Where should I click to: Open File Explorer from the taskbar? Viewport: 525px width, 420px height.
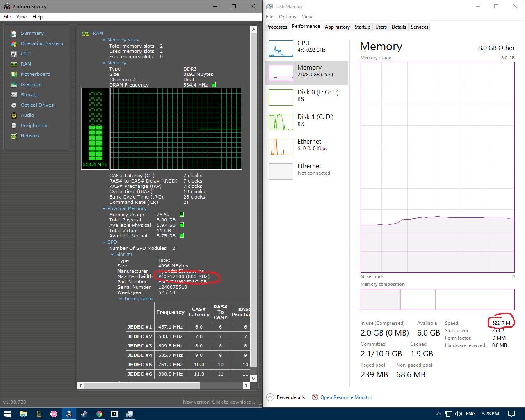[23, 414]
